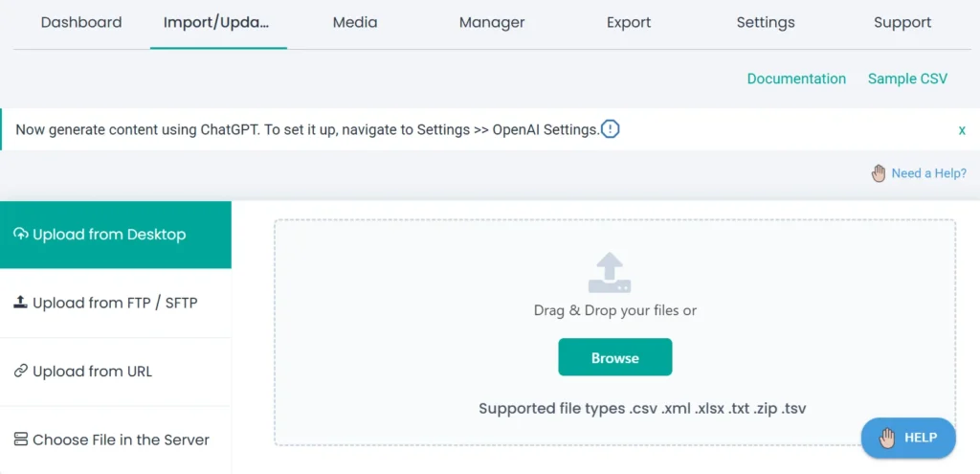The image size is (980, 474).
Task: Click the hand icon next to Need a Help
Action: (x=879, y=173)
